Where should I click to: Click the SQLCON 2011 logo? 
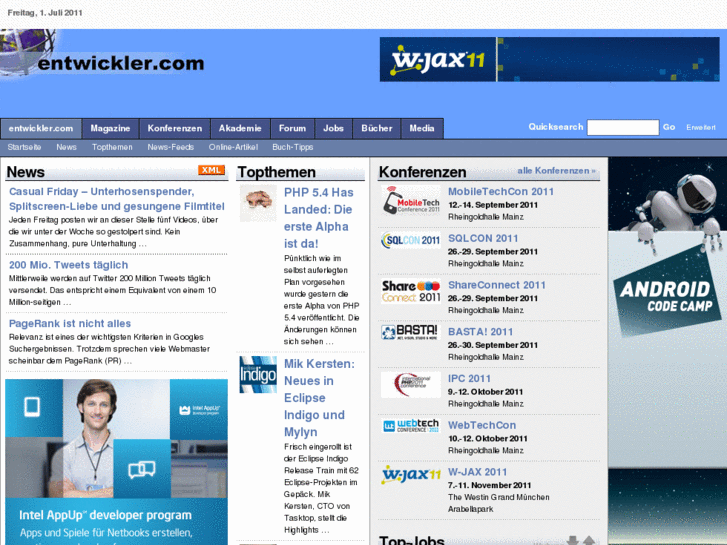(x=411, y=240)
